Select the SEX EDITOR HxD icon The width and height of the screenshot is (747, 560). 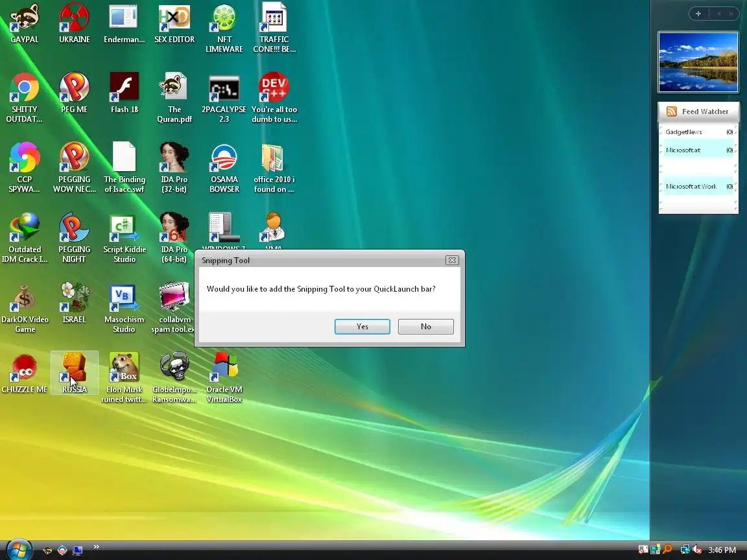tap(174, 23)
